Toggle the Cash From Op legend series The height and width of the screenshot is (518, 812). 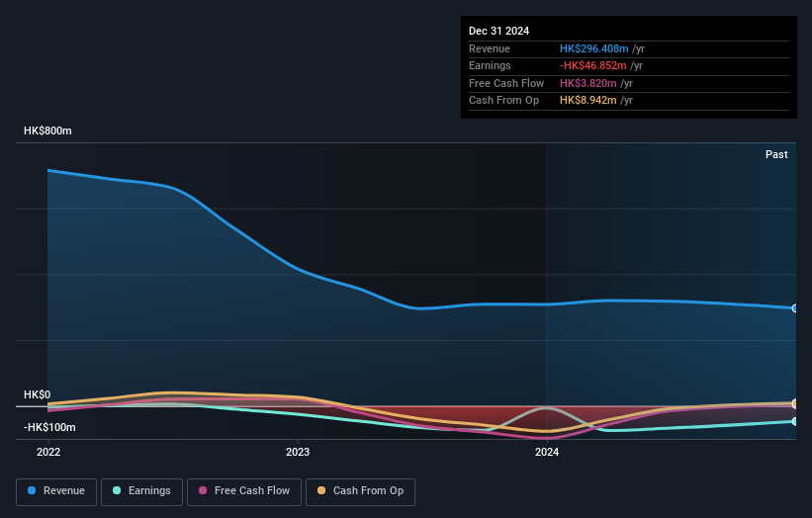360,491
